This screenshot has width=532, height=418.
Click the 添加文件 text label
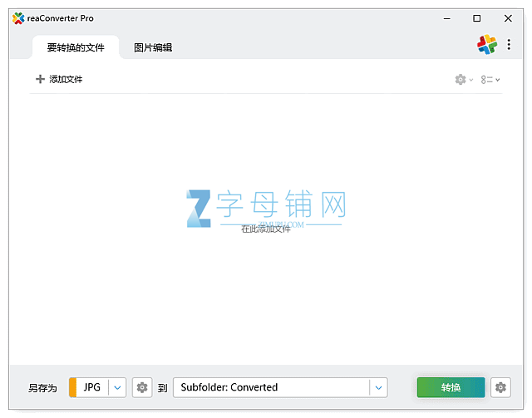click(x=66, y=80)
